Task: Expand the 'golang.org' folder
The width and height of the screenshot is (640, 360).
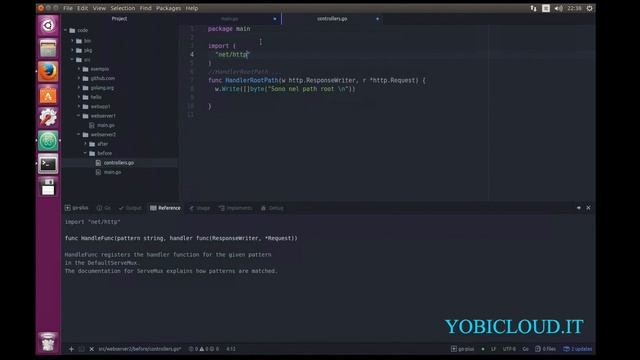Action: pos(79,88)
